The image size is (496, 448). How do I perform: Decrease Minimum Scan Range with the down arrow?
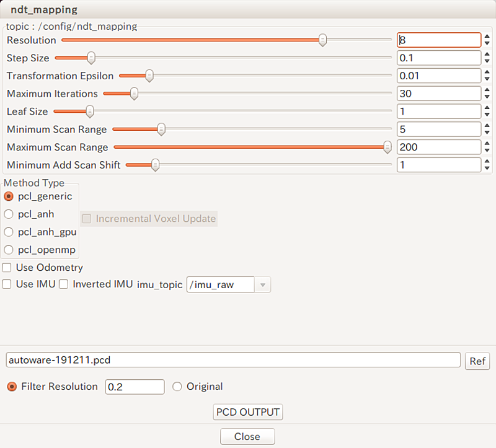coord(487,133)
